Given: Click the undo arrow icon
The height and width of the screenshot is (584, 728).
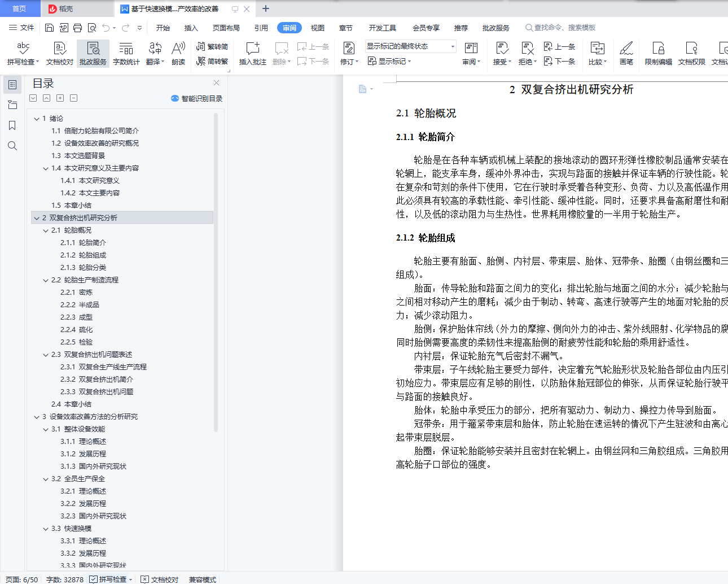Looking at the screenshot, I should click(106, 28).
